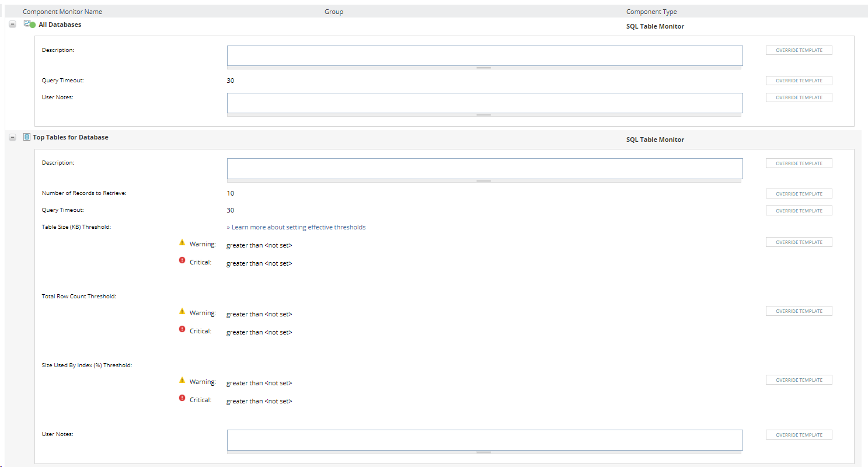Click Override Template for Table Size Threshold
This screenshot has height=467, width=868.
pyautogui.click(x=799, y=242)
